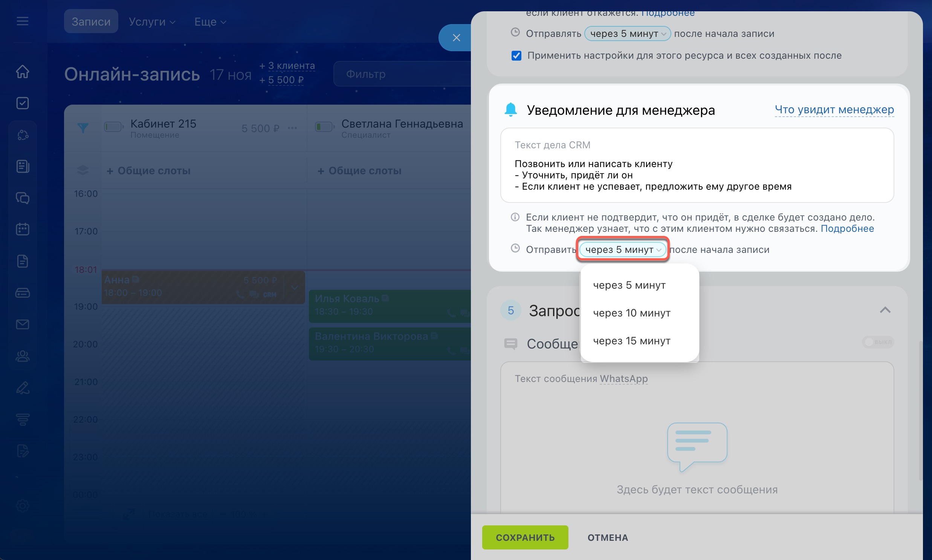The height and width of the screenshot is (560, 932).
Task: Click the blue funnel filter icon beside Кабинет 215
Action: [x=83, y=128]
